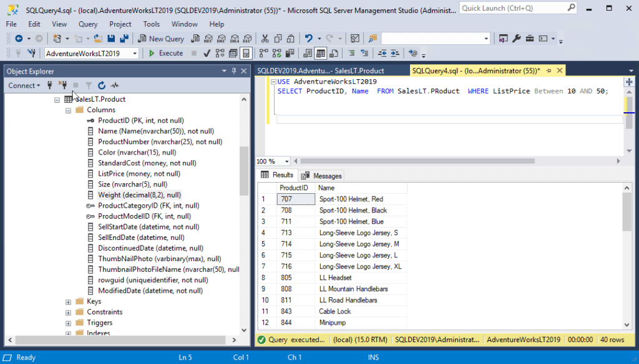Open the File menu
This screenshot has height=364, width=639.
(11, 24)
